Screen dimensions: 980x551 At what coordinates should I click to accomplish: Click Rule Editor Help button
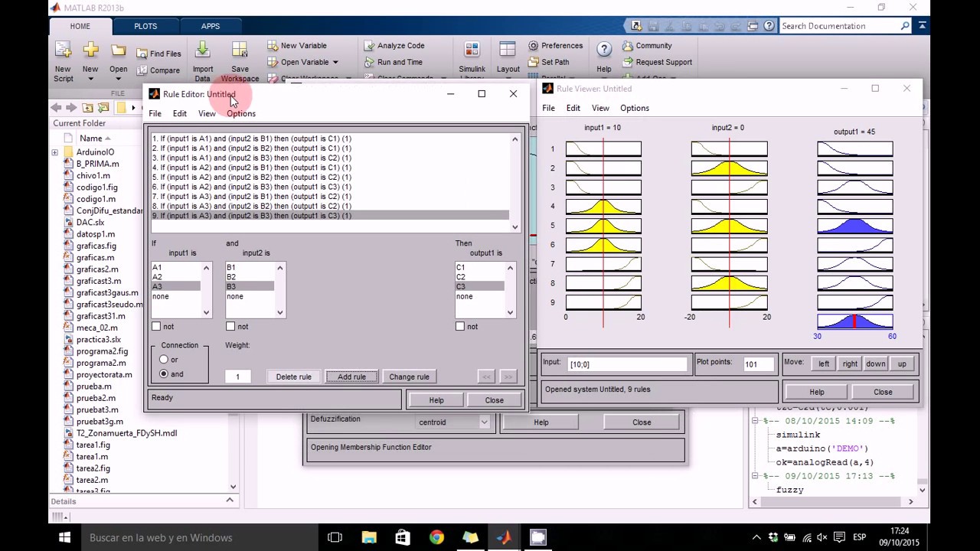[436, 400]
